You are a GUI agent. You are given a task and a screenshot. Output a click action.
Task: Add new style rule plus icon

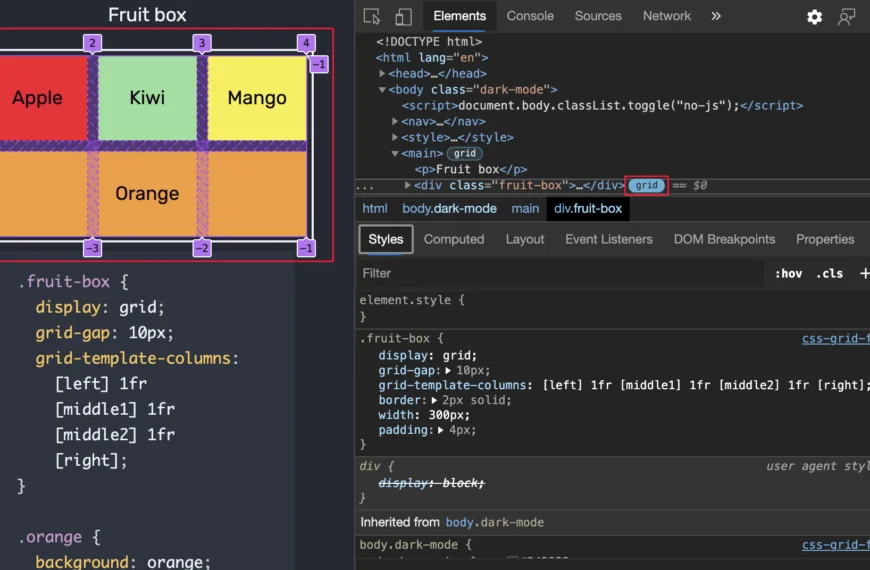(x=864, y=273)
